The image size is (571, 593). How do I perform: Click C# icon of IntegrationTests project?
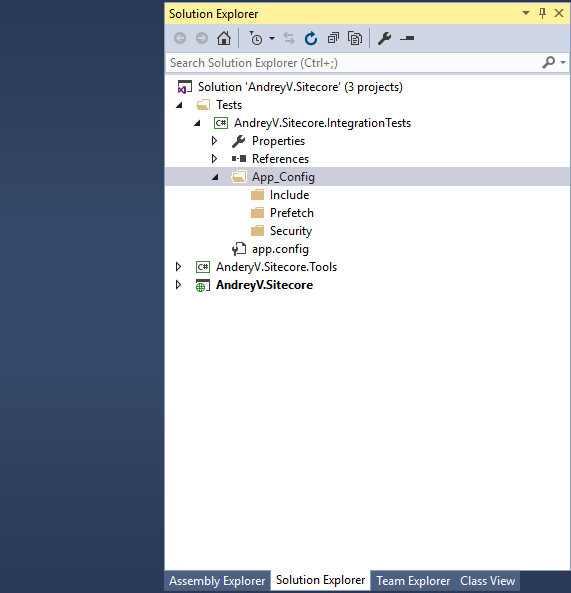click(x=221, y=123)
